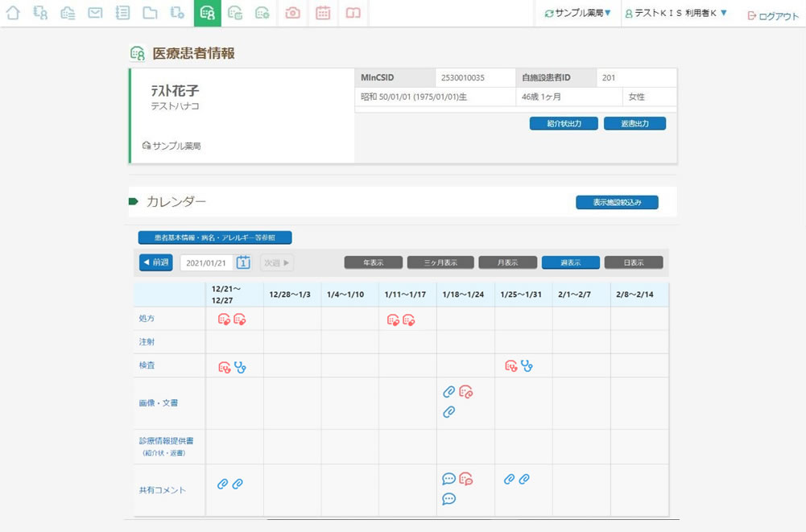Click the book/manual icon in the toolbar

click(x=353, y=13)
